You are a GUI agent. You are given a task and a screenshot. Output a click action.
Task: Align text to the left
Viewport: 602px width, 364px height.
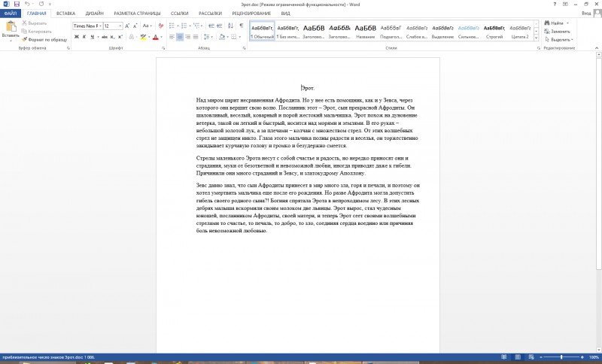tap(172, 37)
